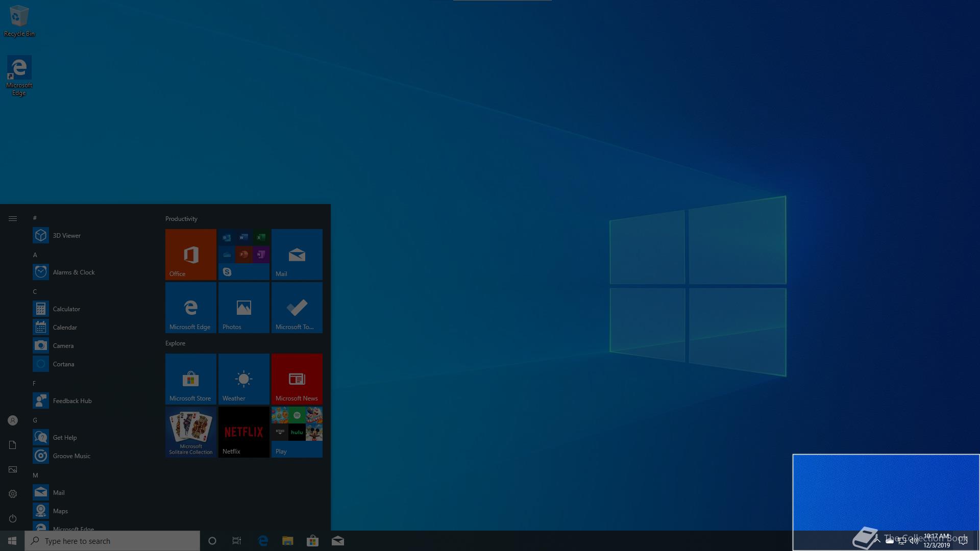Select Microsoft Edge desktop shortcut
The height and width of the screenshot is (551, 980).
click(19, 76)
